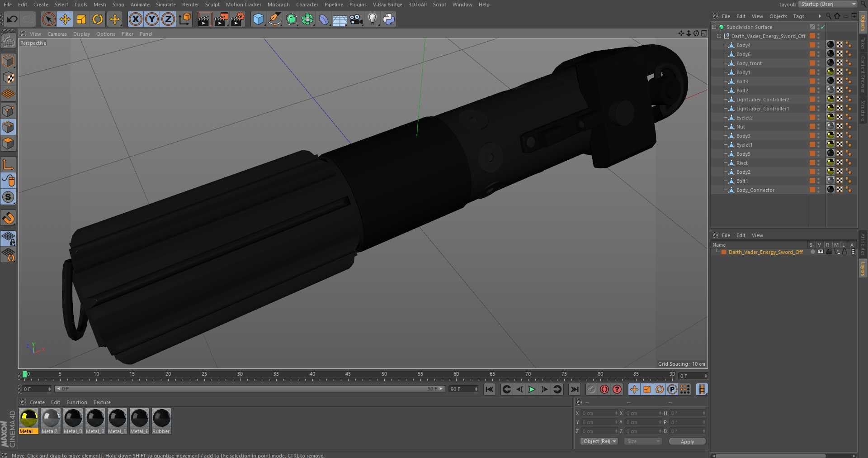
Task: Select Lightsaber_Controller2 object
Action: click(x=762, y=100)
